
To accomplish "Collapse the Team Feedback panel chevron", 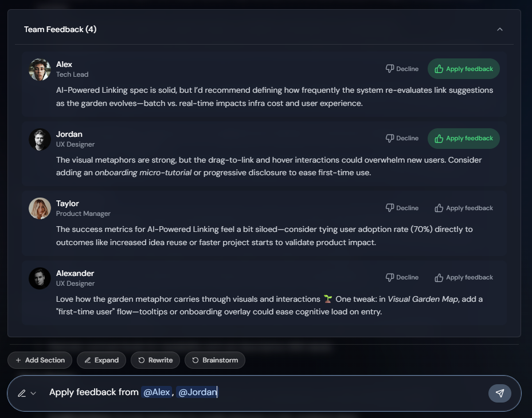I will pos(500,29).
